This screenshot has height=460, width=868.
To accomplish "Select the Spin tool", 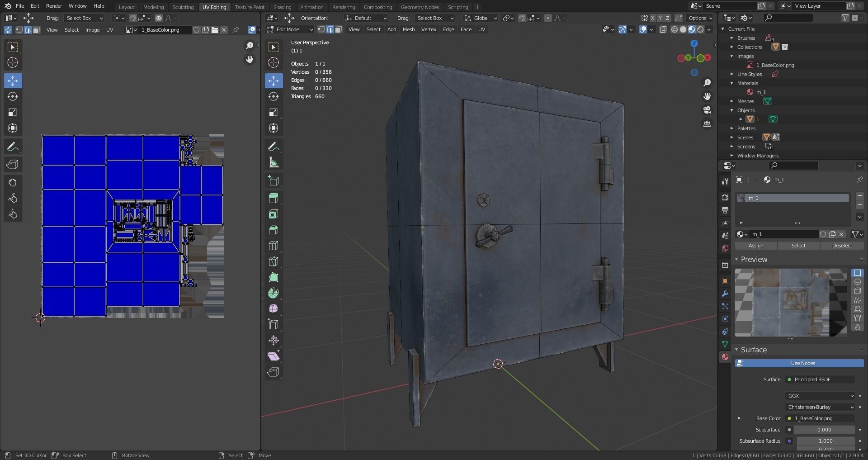I will [274, 293].
